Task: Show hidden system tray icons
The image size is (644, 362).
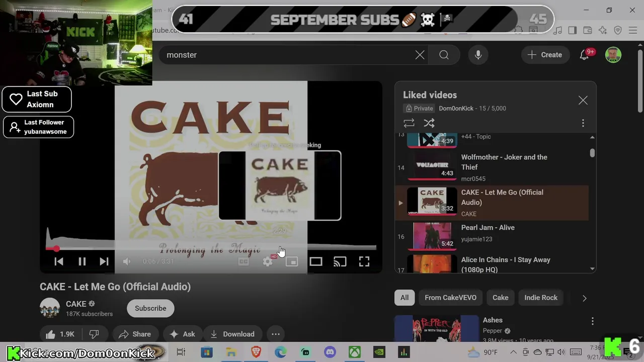Action: [x=513, y=352]
